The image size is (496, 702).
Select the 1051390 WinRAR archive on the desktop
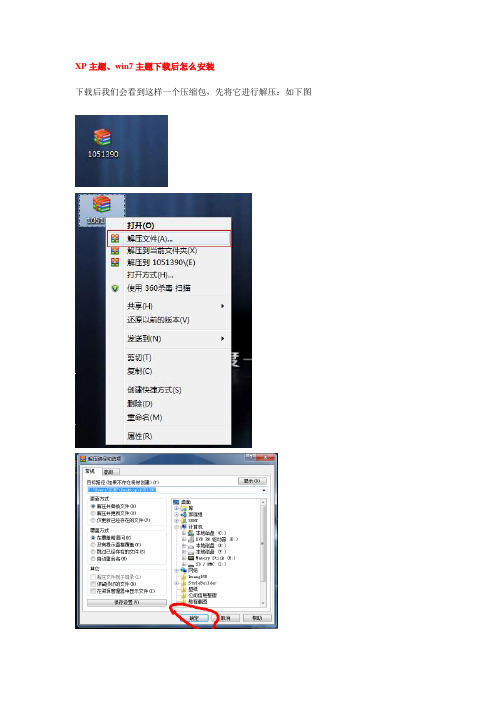(103, 143)
